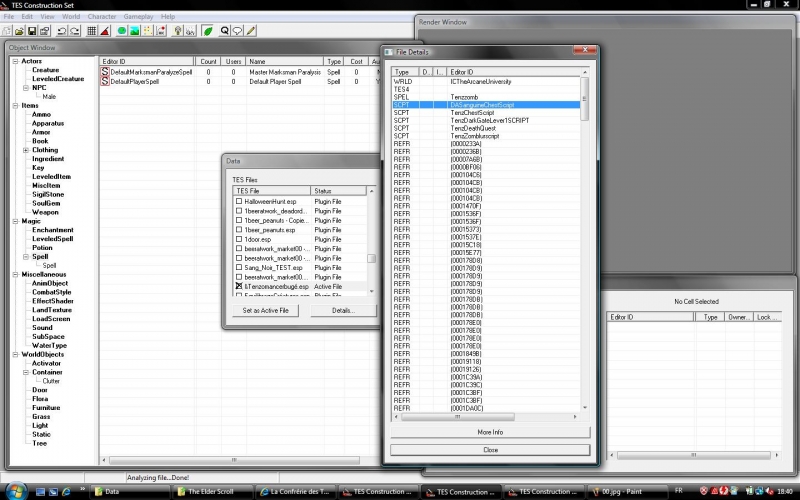Collapse the Miscellaneous tree node

(x=16, y=274)
